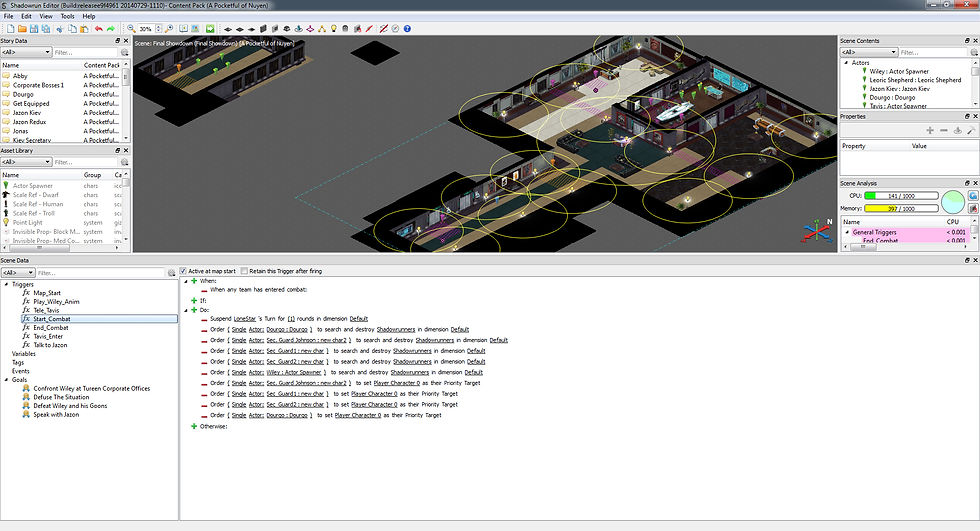The height and width of the screenshot is (531, 980).
Task: Click green plus to add When condition
Action: pyautogui.click(x=194, y=281)
